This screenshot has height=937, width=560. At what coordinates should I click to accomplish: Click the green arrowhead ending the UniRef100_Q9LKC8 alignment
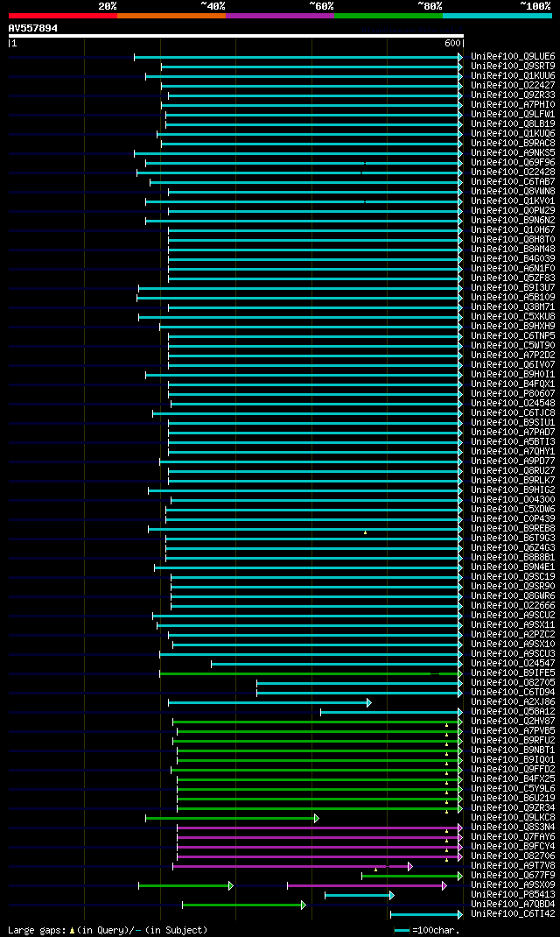click(317, 818)
